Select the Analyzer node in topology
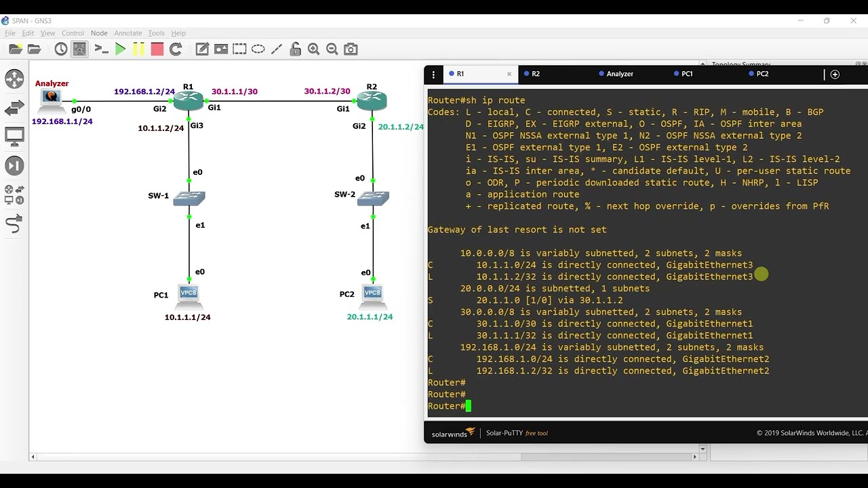 (x=51, y=100)
